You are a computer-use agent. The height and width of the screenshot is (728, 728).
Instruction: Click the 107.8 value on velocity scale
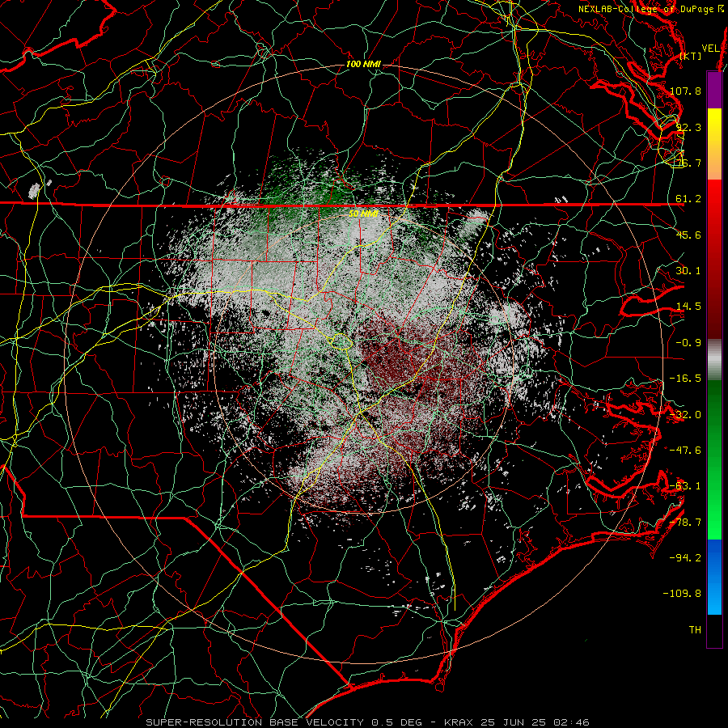pyautogui.click(x=685, y=91)
